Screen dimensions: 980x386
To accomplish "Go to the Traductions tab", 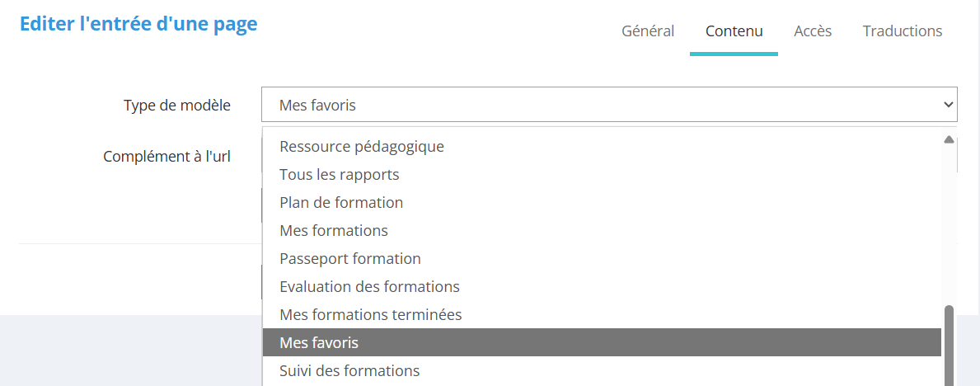I will 903,31.
